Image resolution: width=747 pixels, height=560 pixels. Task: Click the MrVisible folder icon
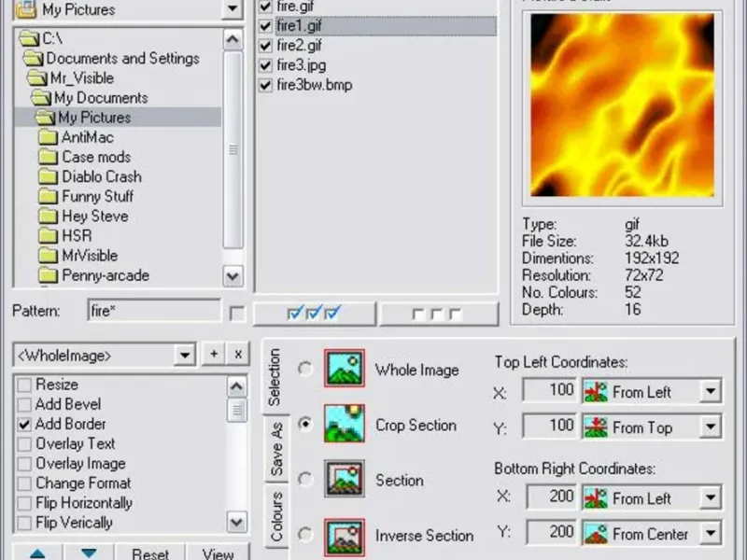click(x=48, y=256)
